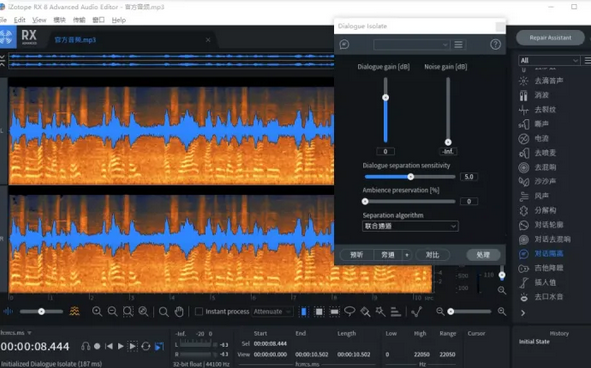591x368 pixels.
Task: Click the Repair Assistant button
Action: tap(550, 38)
